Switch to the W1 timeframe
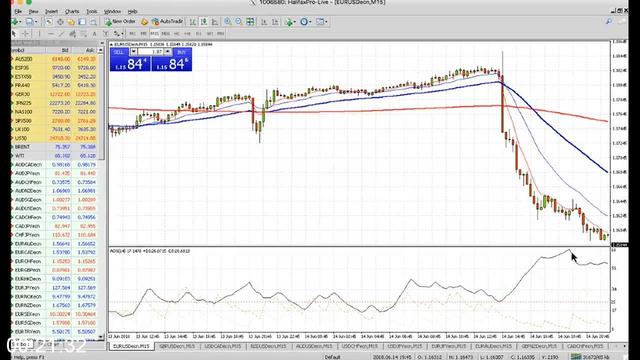The width and height of the screenshot is (640, 360). point(209,33)
